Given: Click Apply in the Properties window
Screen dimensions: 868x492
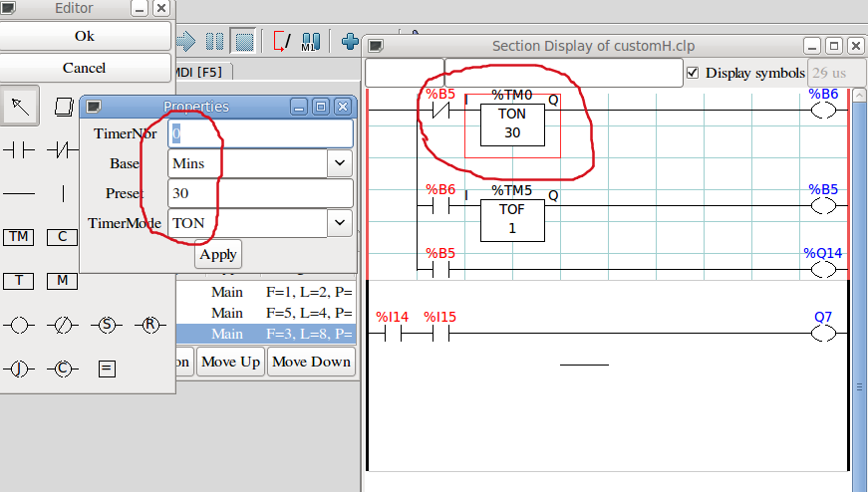Looking at the screenshot, I should click(x=218, y=255).
